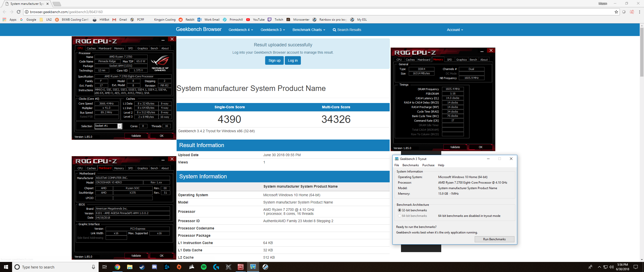Image resolution: width=644 pixels, height=272 pixels.
Task: Open the Twitch bookmark
Action: pos(275,19)
